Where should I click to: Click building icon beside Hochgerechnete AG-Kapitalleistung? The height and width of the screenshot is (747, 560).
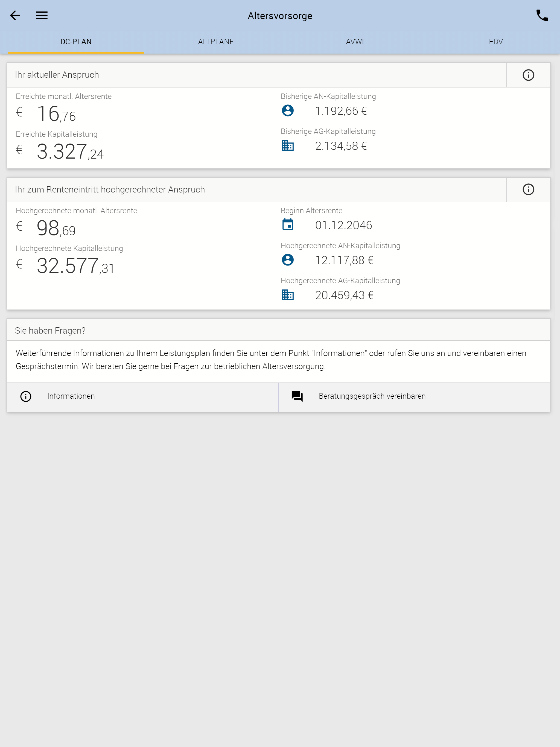[287, 295]
